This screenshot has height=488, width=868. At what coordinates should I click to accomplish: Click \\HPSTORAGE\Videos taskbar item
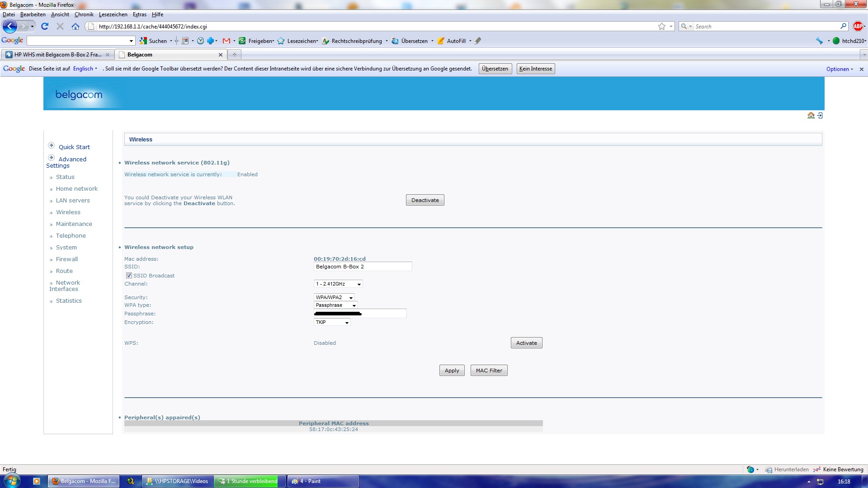(x=178, y=481)
